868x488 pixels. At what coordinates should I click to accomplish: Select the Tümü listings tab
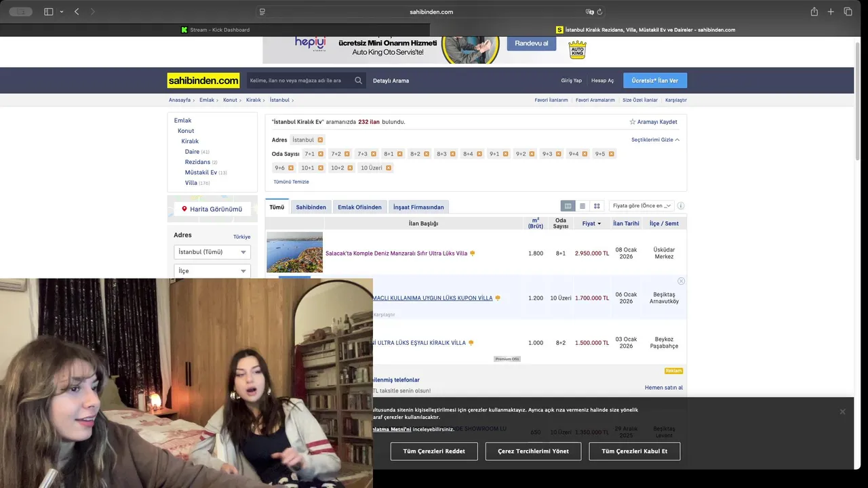click(x=277, y=207)
